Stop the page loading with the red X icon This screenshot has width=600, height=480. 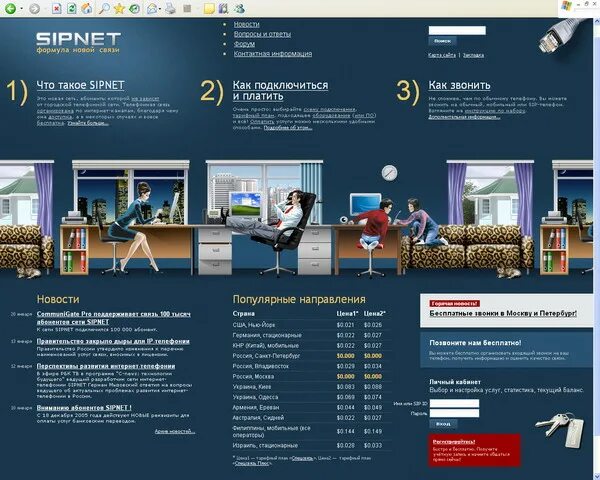click(57, 8)
